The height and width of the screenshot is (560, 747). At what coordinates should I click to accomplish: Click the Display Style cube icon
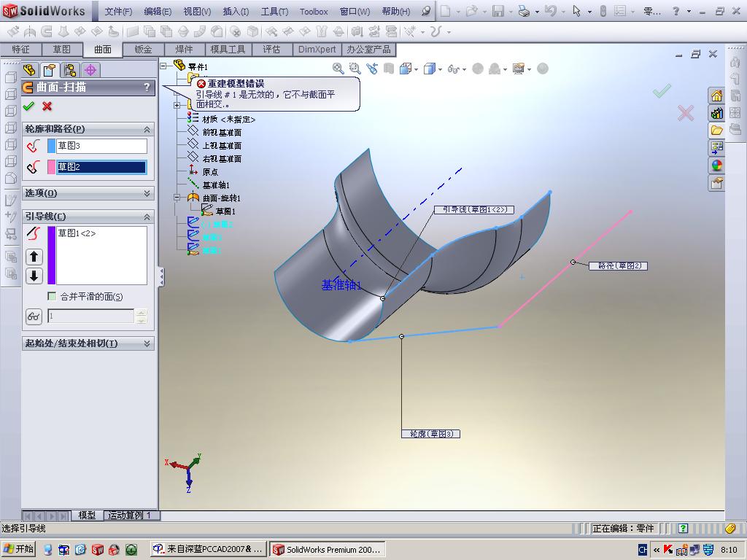tap(429, 69)
